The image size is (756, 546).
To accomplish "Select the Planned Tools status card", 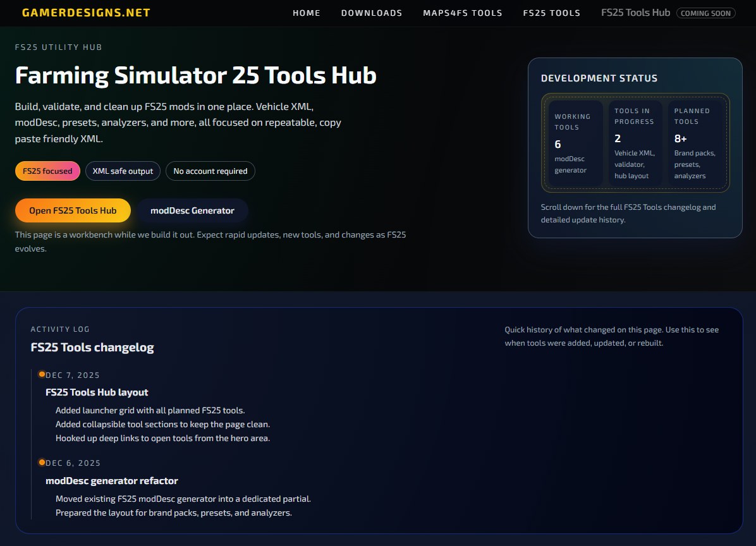I will click(x=695, y=143).
